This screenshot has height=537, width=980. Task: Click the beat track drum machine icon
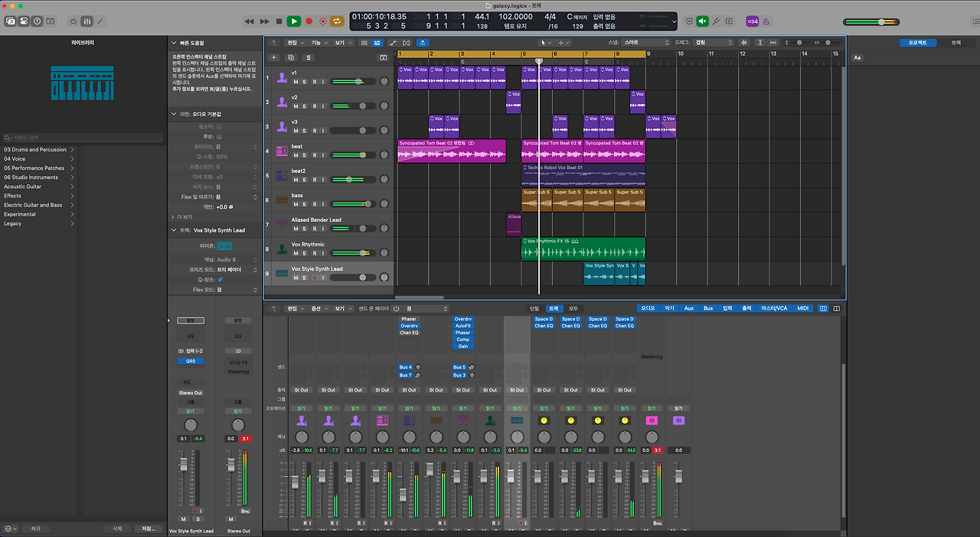pyautogui.click(x=282, y=151)
